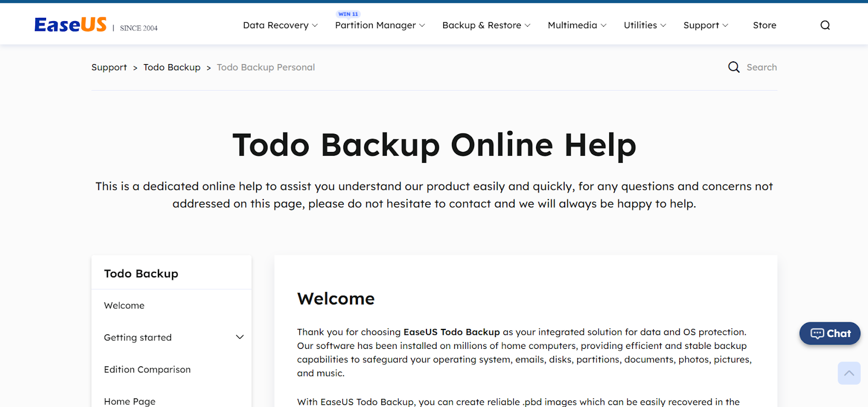Image resolution: width=868 pixels, height=407 pixels.
Task: Click the Todo Backup Online Help title
Action: [434, 145]
